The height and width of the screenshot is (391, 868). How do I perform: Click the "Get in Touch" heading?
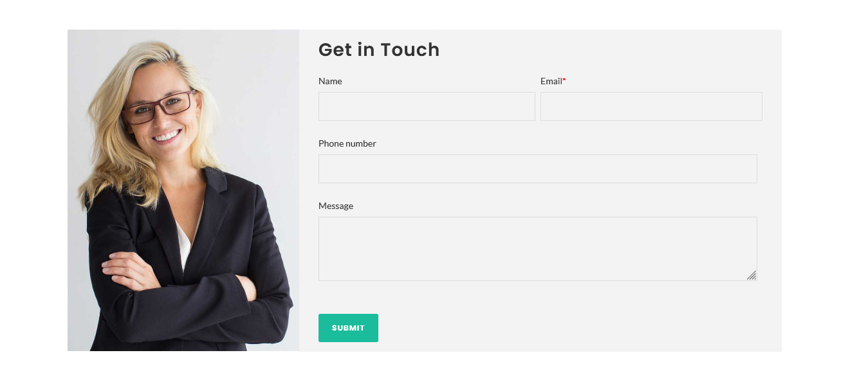tap(379, 50)
